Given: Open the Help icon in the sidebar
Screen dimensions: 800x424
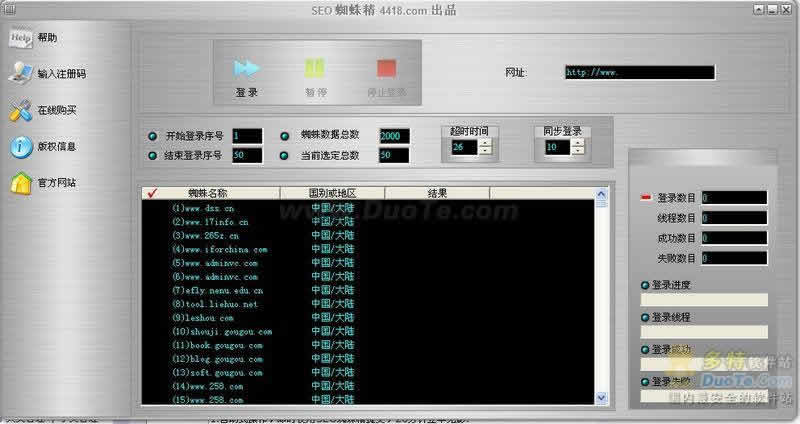Looking at the screenshot, I should coord(20,37).
